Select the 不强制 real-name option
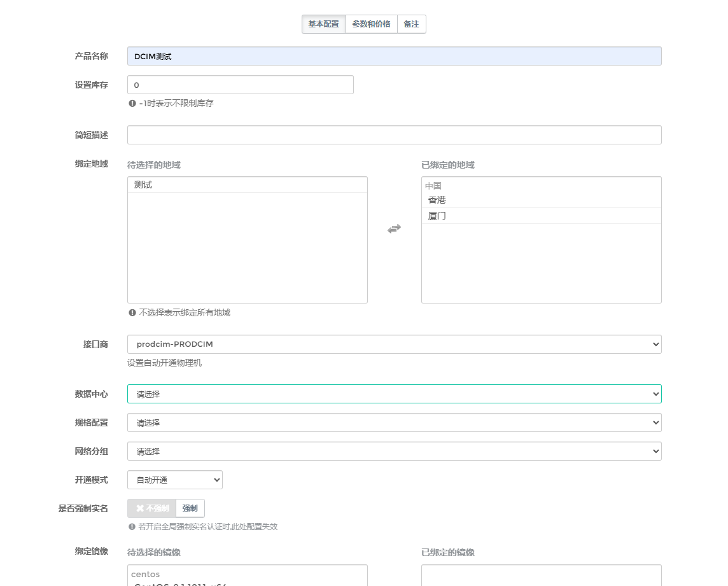728x586 pixels. click(x=152, y=508)
